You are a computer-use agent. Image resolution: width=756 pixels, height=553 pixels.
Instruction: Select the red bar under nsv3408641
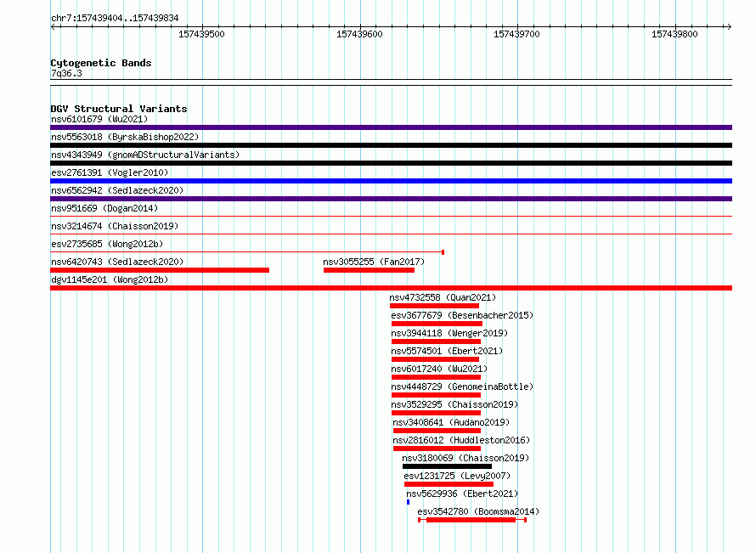tap(437, 431)
